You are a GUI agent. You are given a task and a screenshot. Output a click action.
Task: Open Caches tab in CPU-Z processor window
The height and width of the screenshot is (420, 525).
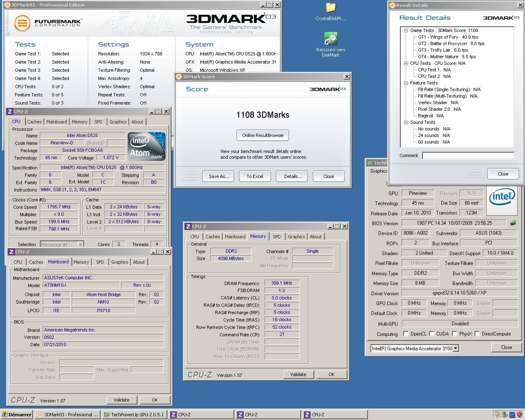[34, 122]
